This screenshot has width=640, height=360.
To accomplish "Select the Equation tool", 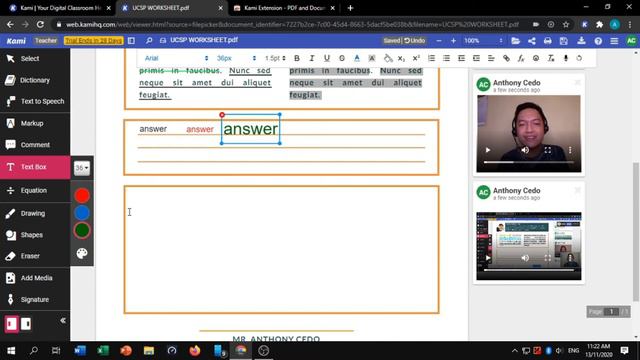I will point(35,191).
